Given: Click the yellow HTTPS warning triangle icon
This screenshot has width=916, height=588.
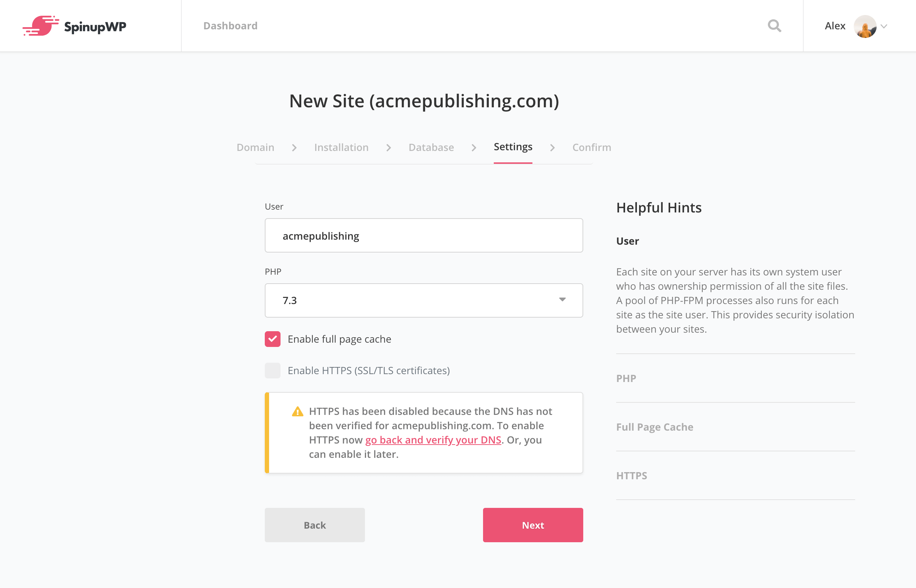Looking at the screenshot, I should click(x=298, y=412).
